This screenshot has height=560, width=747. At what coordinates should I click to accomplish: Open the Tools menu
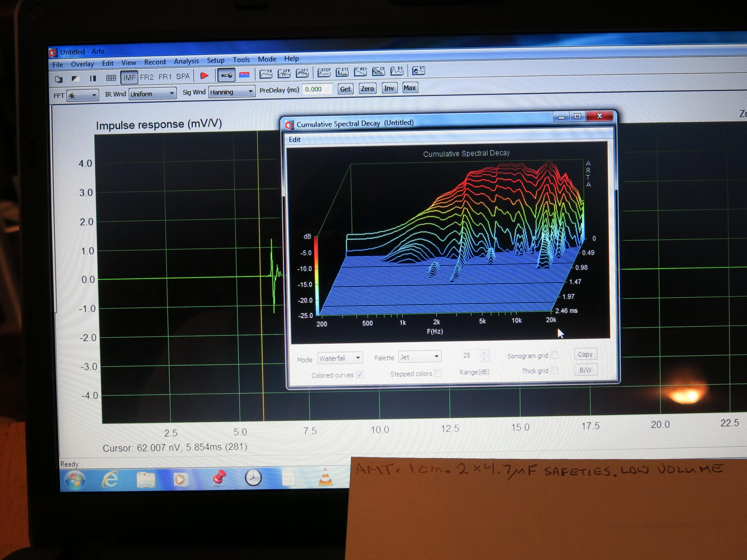click(x=241, y=59)
